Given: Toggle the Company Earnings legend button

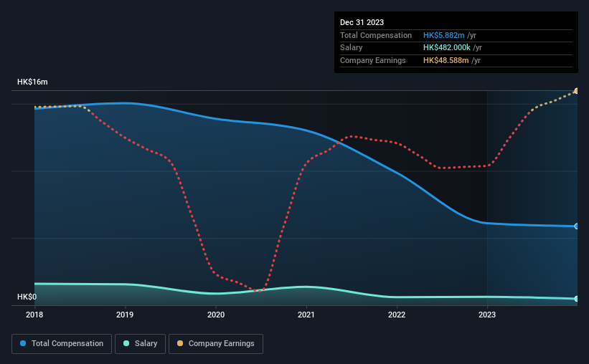Looking at the screenshot, I should point(216,344).
